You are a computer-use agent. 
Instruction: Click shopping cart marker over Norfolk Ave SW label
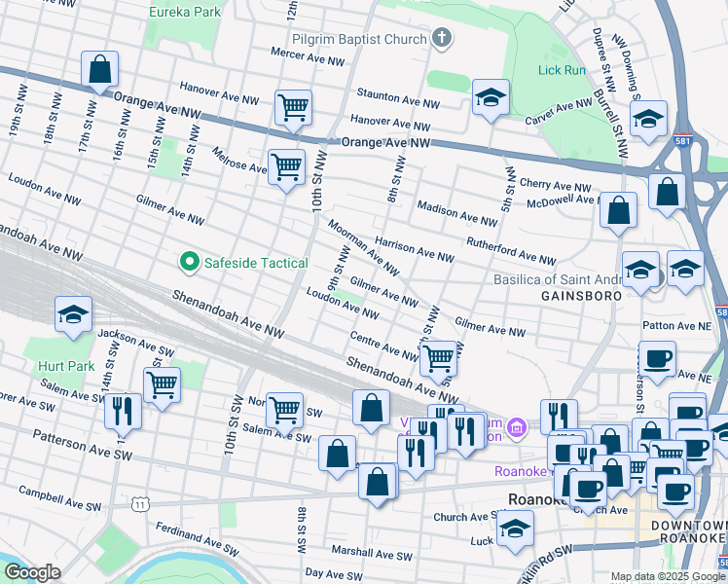point(284,413)
